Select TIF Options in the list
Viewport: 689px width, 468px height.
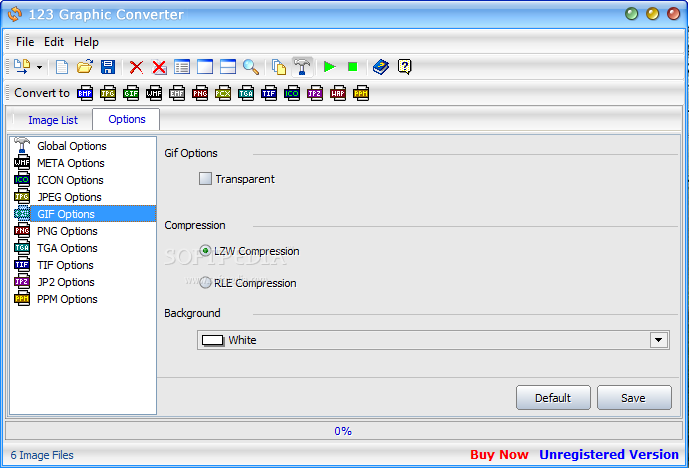coord(83,265)
